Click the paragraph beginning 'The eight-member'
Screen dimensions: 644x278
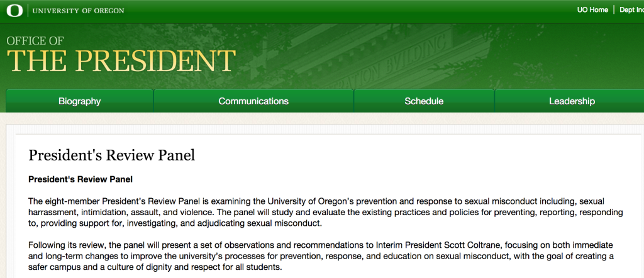tap(325, 213)
